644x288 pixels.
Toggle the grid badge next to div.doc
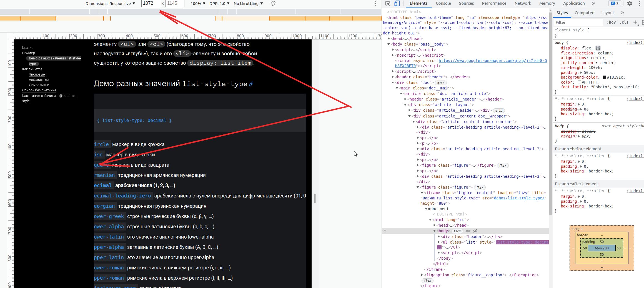(441, 82)
